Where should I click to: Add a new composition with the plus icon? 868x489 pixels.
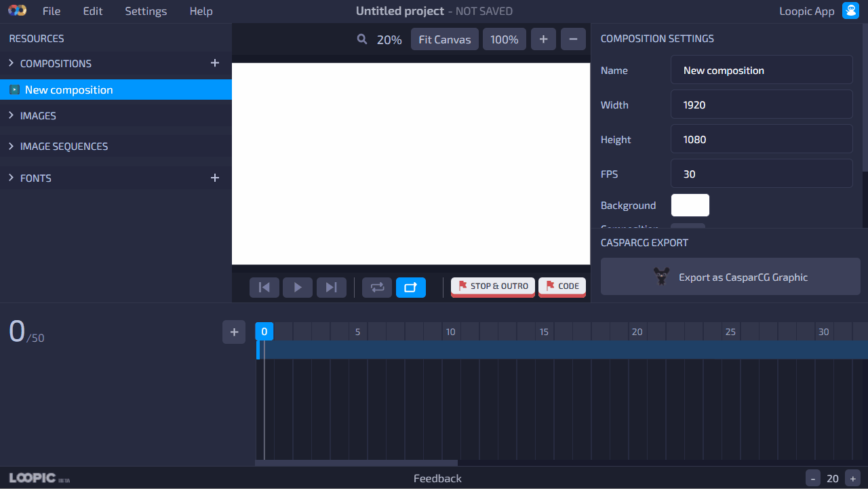pos(215,63)
